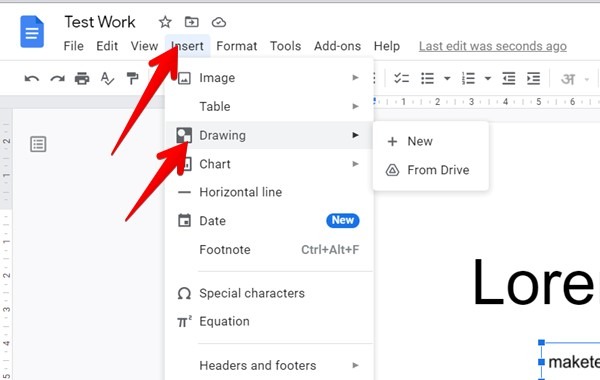Screen dimensions: 600x380
Task: Click the omega Special characters icon
Action: pyautogui.click(x=184, y=294)
